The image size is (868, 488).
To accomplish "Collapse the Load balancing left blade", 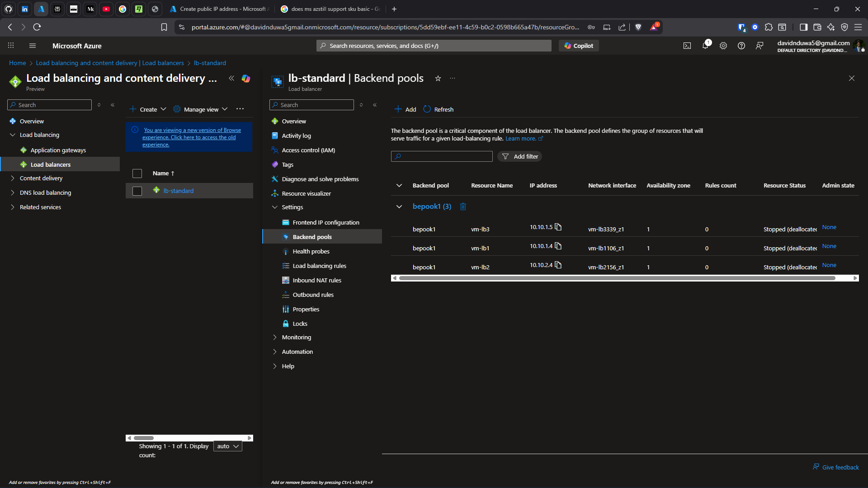I will 231,78.
